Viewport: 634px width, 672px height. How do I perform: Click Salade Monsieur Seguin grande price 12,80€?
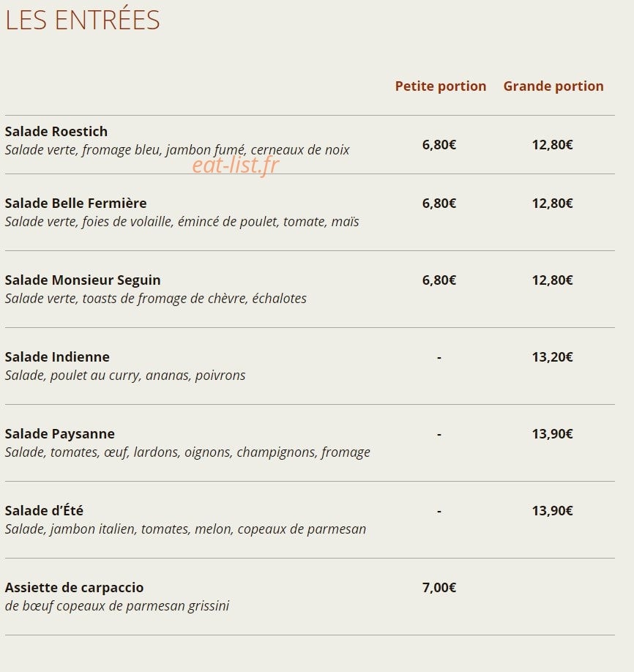pyautogui.click(x=552, y=280)
